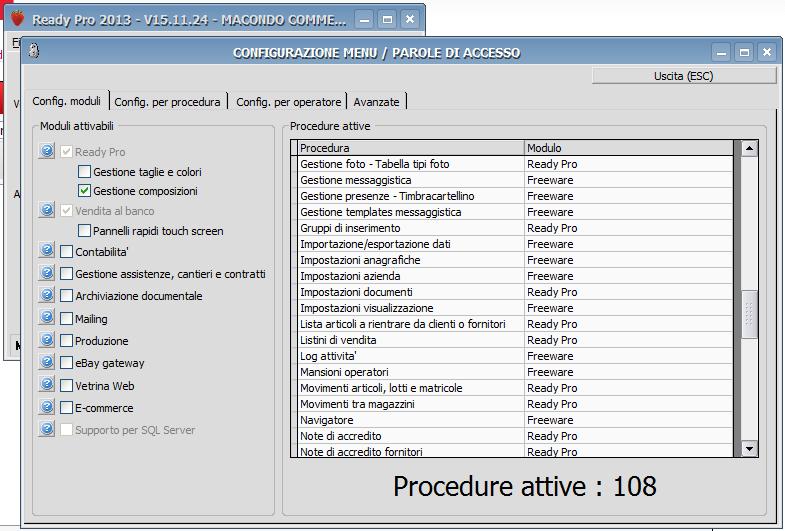785x531 pixels.
Task: Click help icon next to eBay gateway
Action: point(47,362)
